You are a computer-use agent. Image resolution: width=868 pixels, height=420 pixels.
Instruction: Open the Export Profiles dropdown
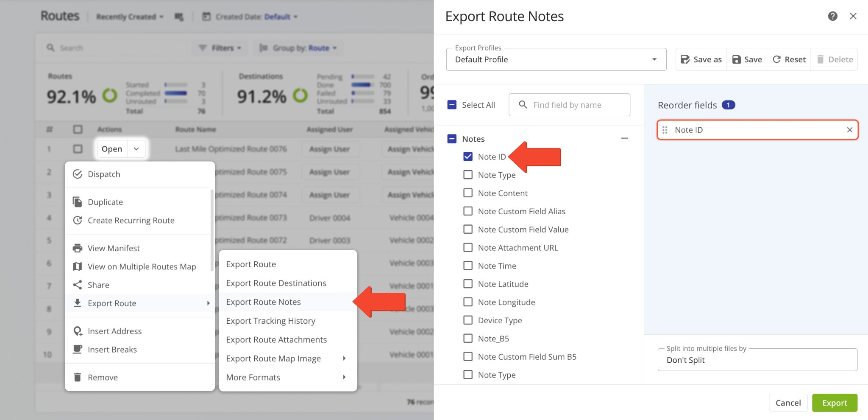coord(556,59)
